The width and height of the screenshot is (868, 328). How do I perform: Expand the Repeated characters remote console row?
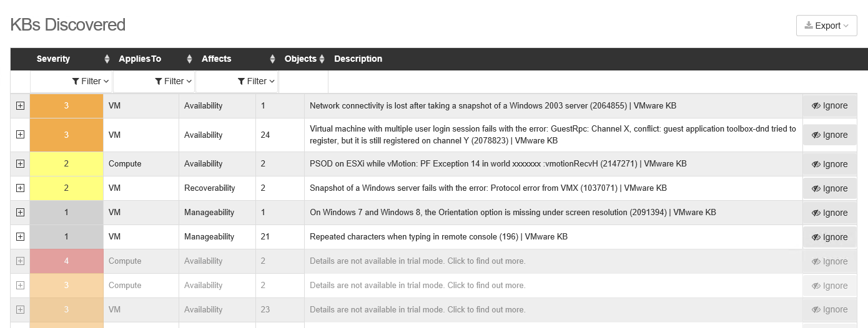[20, 236]
